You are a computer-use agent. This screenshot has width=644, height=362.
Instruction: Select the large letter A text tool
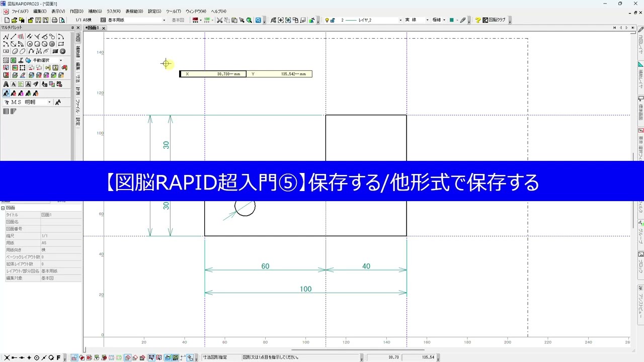tap(6, 84)
